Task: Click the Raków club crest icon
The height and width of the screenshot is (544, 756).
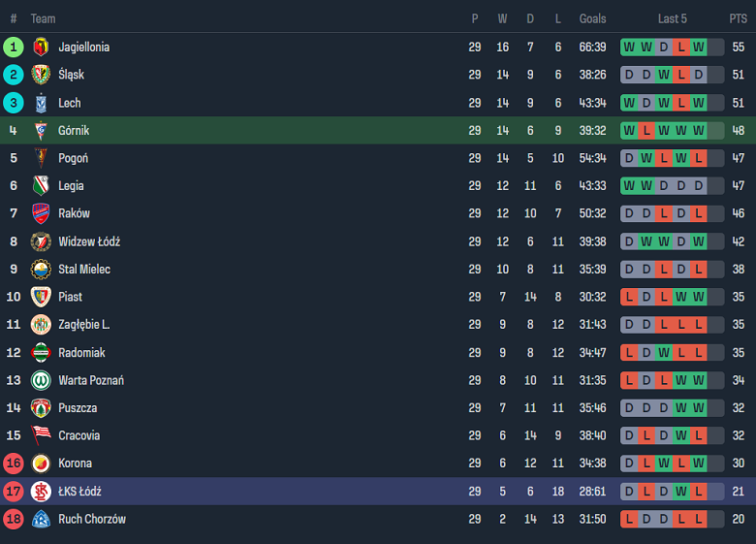Action: tap(41, 213)
